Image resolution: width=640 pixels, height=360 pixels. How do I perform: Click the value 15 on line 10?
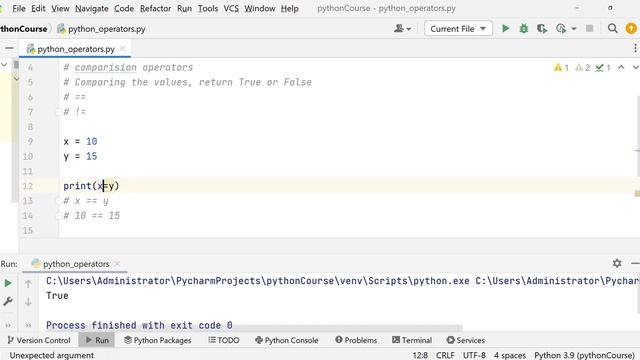coord(91,156)
